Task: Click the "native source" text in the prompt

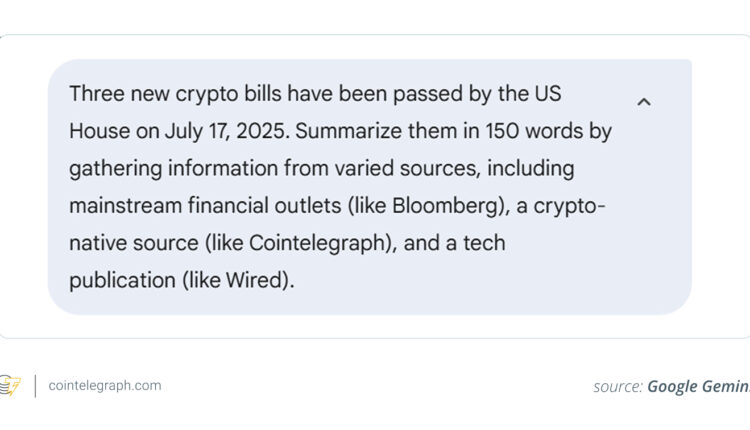Action: point(127,242)
